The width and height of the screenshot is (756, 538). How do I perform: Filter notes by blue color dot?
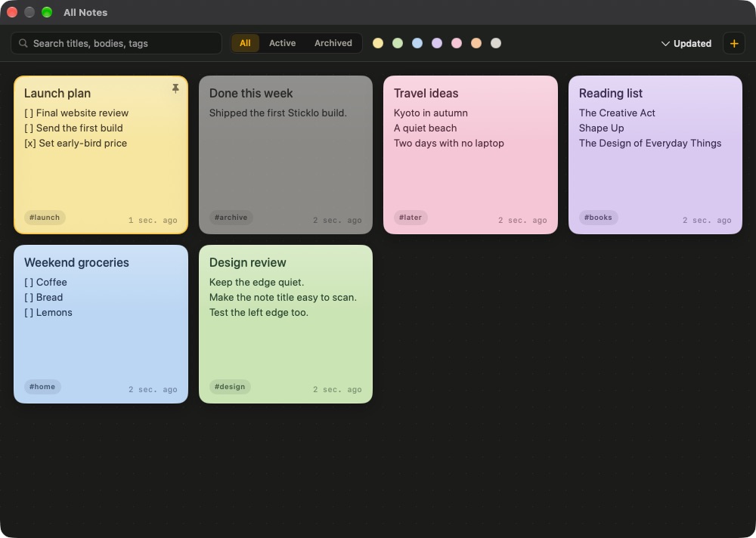417,43
